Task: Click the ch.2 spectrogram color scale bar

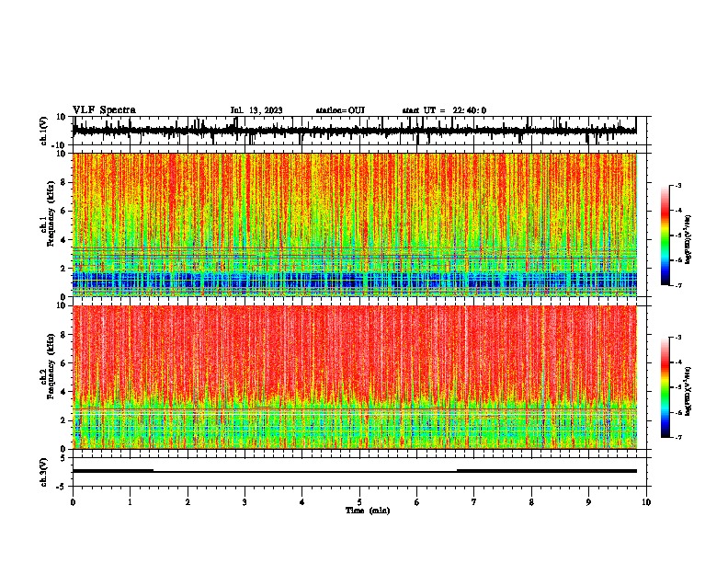Action: pos(665,387)
